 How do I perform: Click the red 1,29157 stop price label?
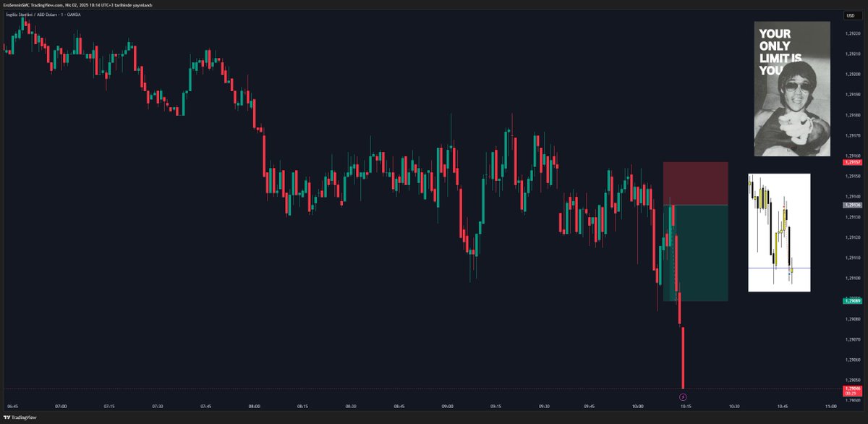(851, 163)
